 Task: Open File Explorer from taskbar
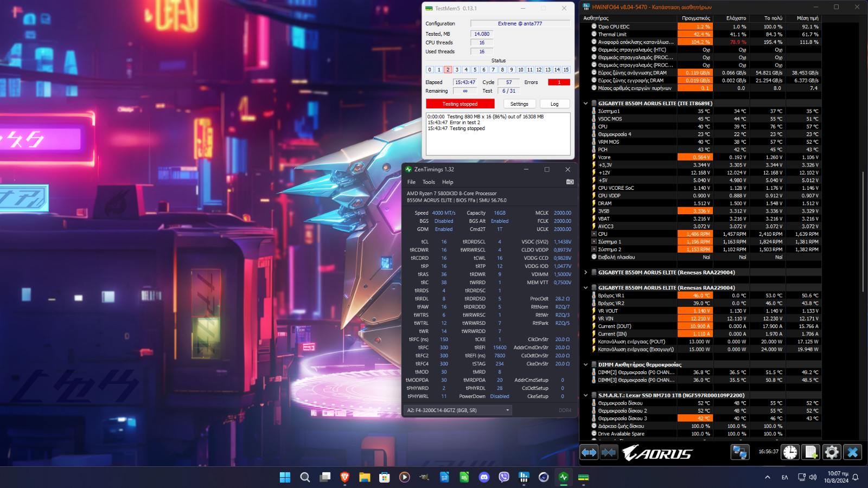tap(365, 477)
